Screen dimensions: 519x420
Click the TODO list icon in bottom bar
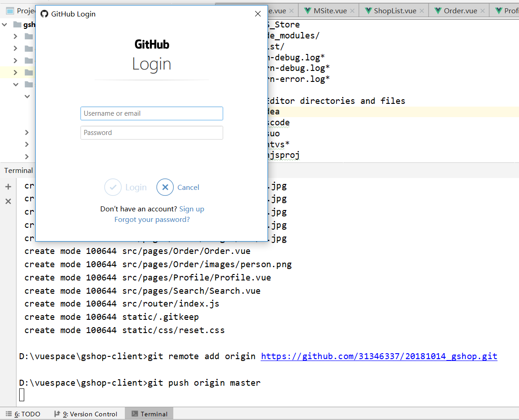coord(9,414)
